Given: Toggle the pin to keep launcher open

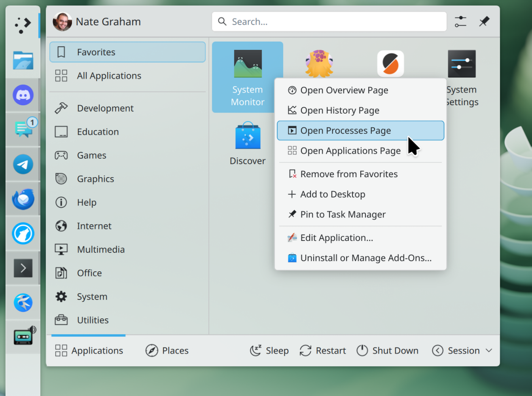Looking at the screenshot, I should [484, 22].
